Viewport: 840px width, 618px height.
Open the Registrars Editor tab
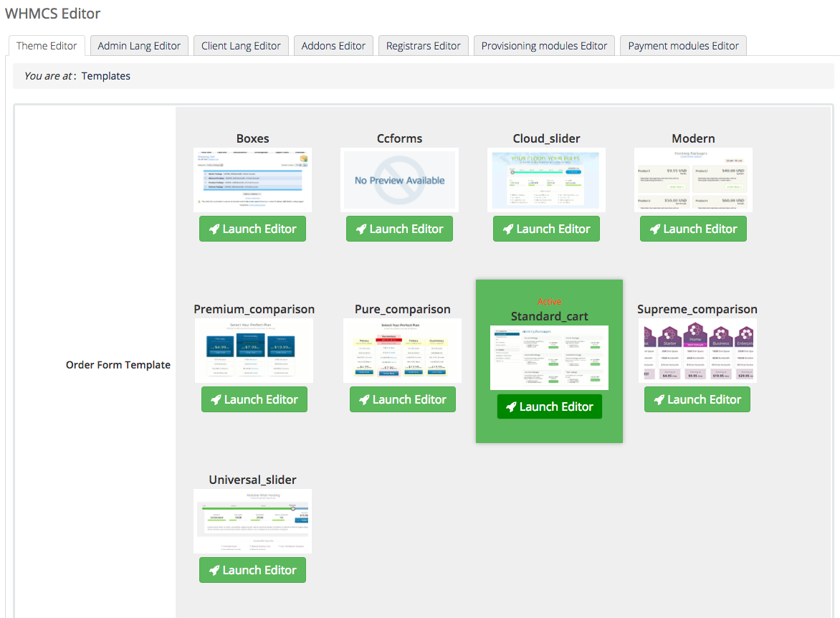[x=423, y=46]
